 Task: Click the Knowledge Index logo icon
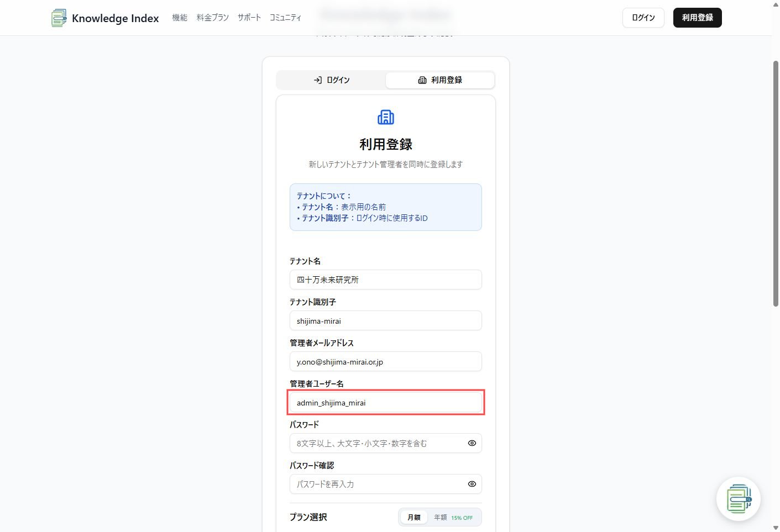[59, 18]
